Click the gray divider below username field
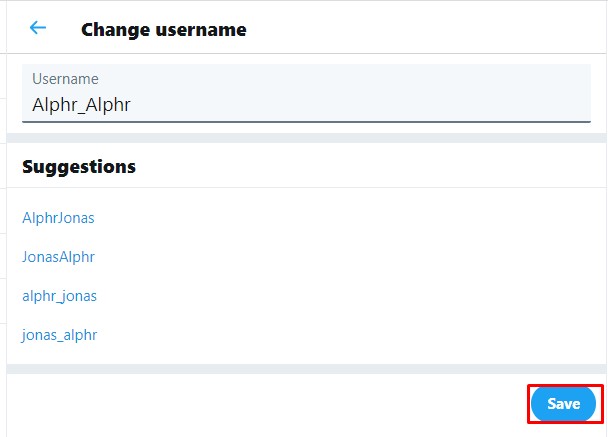The height and width of the screenshot is (437, 608). 306,138
